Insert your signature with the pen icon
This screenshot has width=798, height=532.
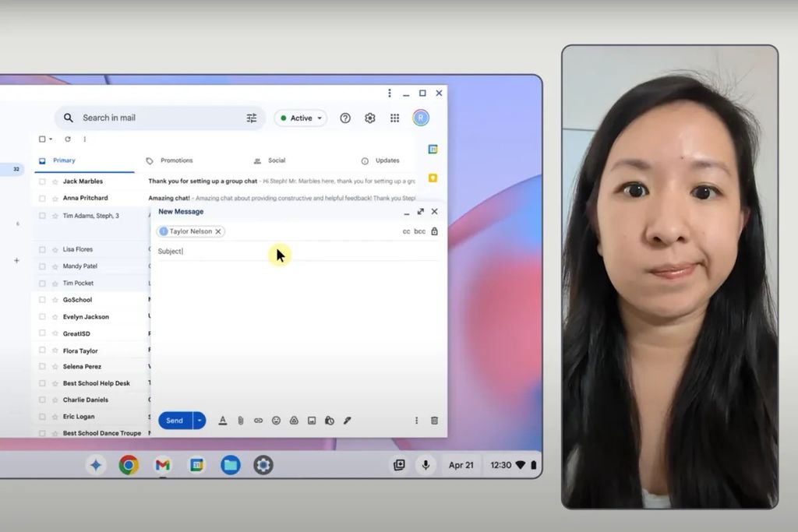[347, 420]
